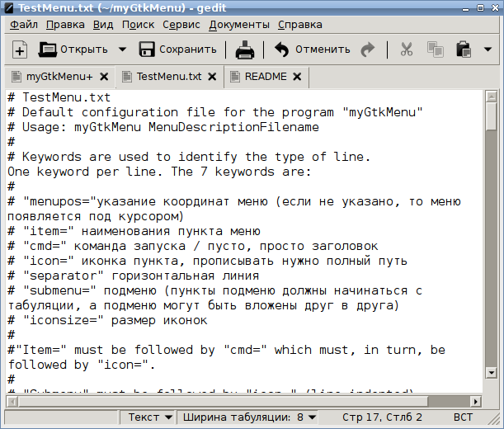504x429 pixels.
Task: Click the Стр 17, Стлб 2 cursor position
Action: [x=382, y=417]
